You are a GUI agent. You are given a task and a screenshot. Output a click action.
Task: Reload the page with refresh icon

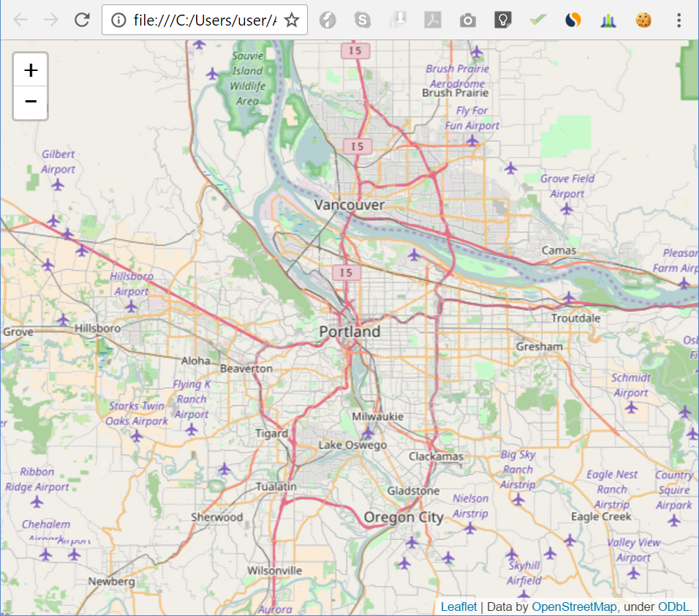tap(82, 20)
